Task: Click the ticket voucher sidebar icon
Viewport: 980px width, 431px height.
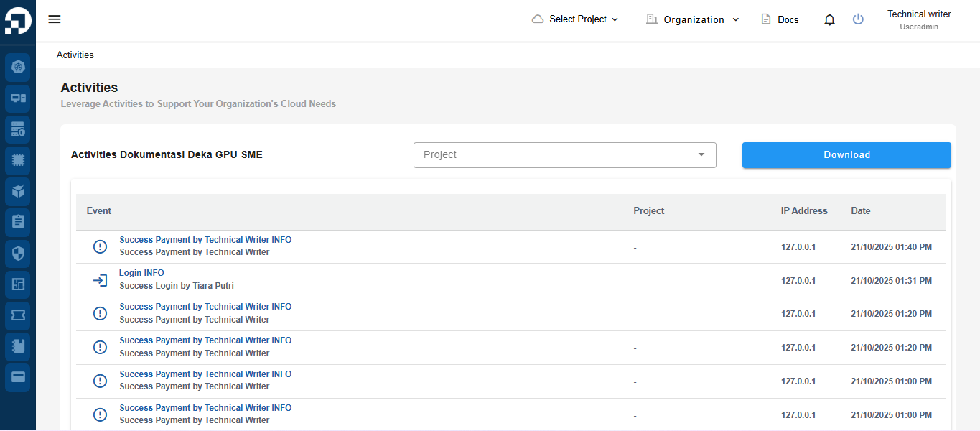Action: point(18,315)
